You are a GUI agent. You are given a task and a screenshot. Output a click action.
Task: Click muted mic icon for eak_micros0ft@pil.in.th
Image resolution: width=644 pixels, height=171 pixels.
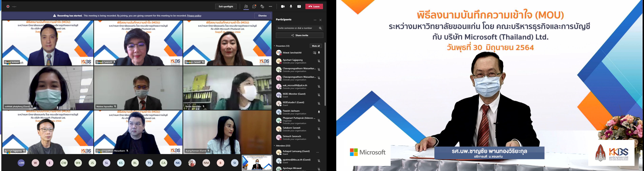click(x=319, y=87)
